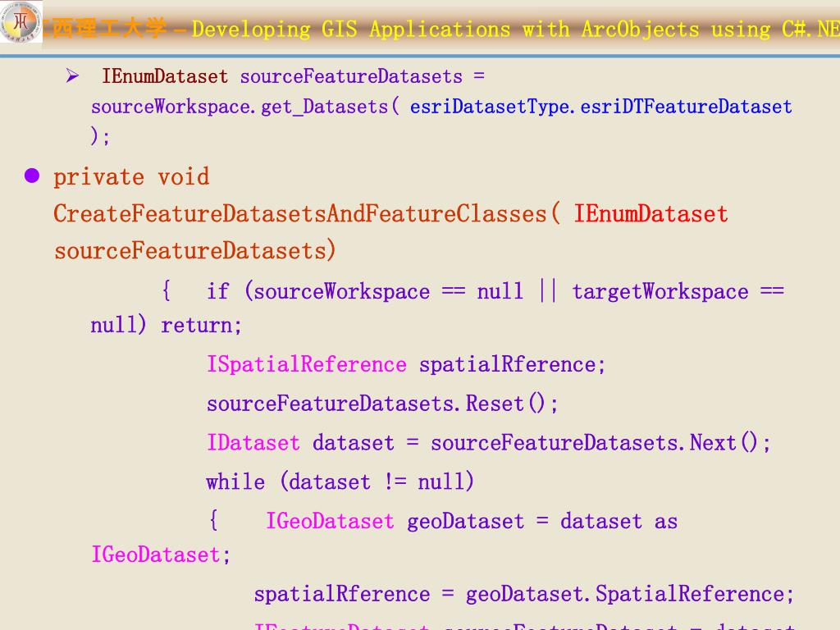Click the magenta 'IGeoDataset;' wrapped line
840x630 pixels.
tap(161, 555)
